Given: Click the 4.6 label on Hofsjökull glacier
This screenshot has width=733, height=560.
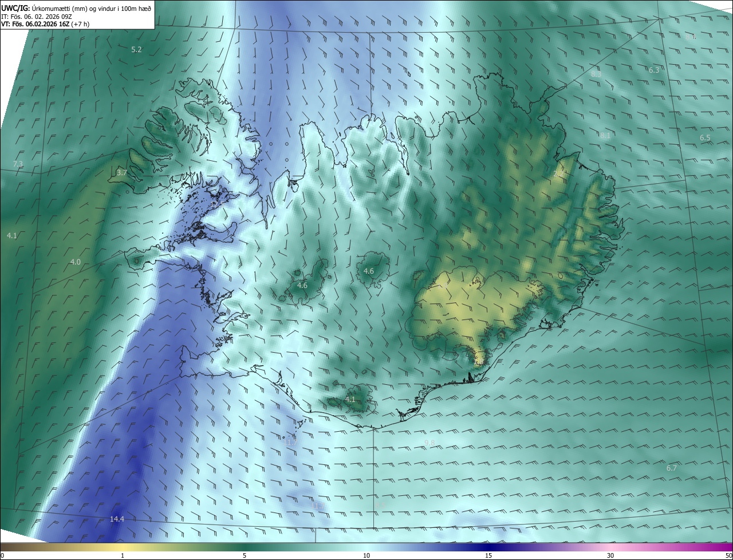Looking at the screenshot, I should click(x=369, y=271).
